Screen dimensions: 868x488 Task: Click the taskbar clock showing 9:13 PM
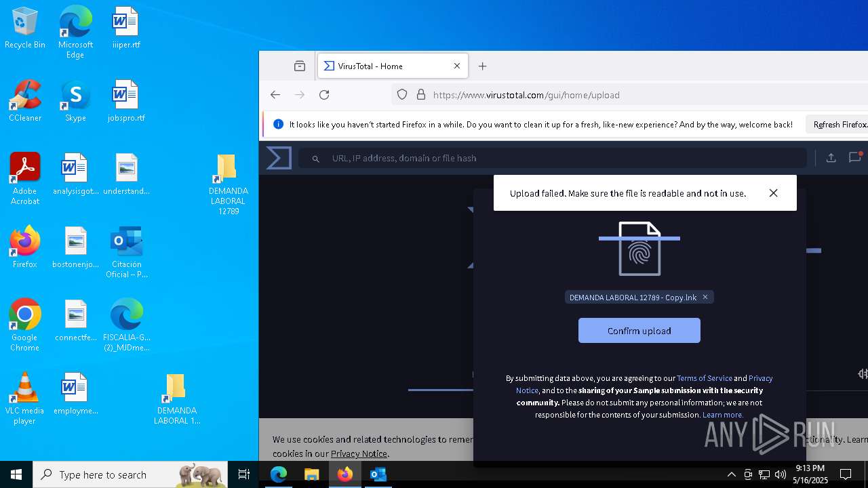pos(810,474)
